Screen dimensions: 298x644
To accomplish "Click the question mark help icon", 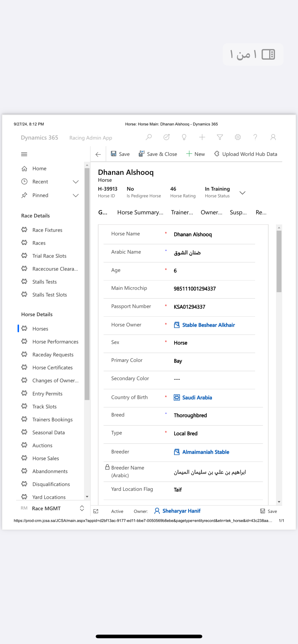I will tap(255, 137).
